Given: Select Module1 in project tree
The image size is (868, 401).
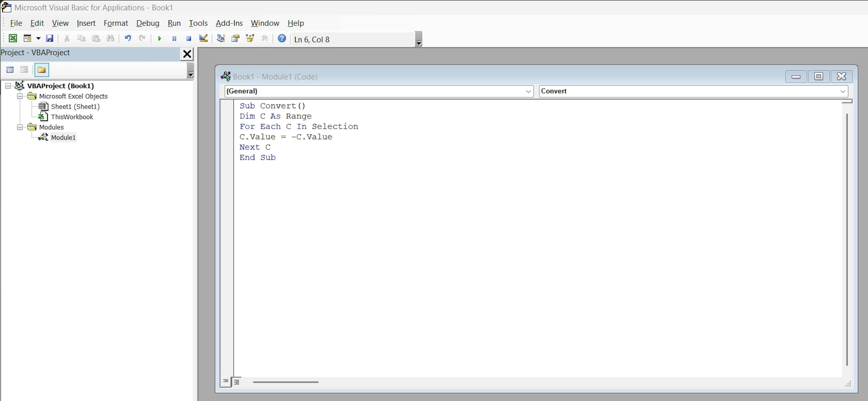Looking at the screenshot, I should point(63,137).
